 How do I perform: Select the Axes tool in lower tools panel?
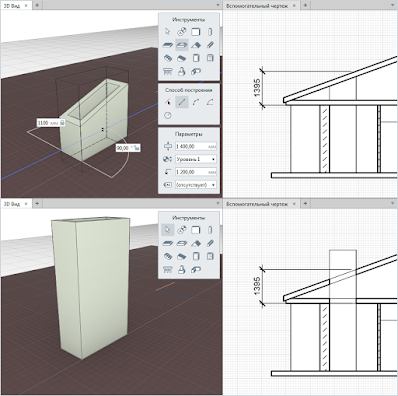pyautogui.click(x=182, y=230)
